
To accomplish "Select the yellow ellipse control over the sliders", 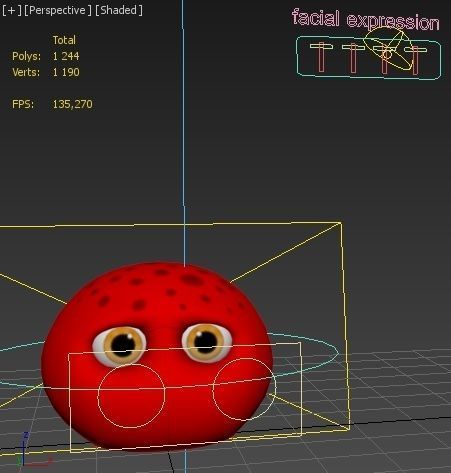I will pyautogui.click(x=388, y=49).
